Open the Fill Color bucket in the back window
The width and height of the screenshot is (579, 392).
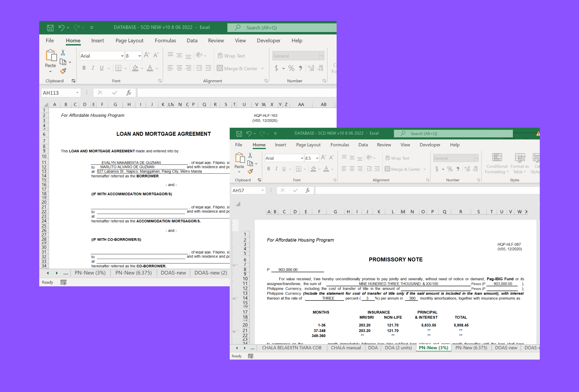point(135,68)
